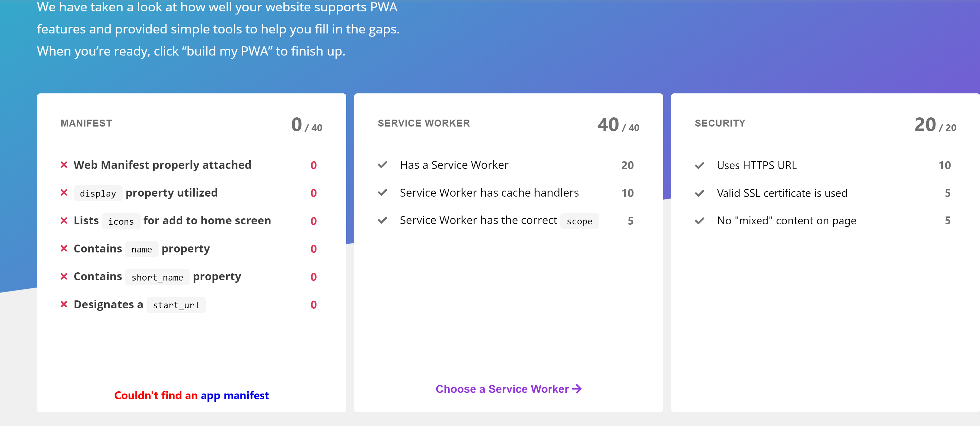980x426 pixels.
Task: Follow the app manifest link
Action: pos(235,396)
